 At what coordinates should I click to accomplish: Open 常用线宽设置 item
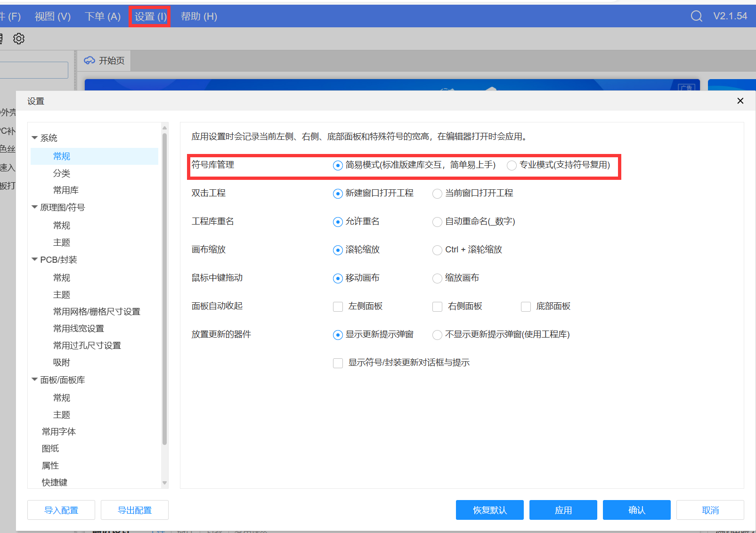[x=79, y=329]
